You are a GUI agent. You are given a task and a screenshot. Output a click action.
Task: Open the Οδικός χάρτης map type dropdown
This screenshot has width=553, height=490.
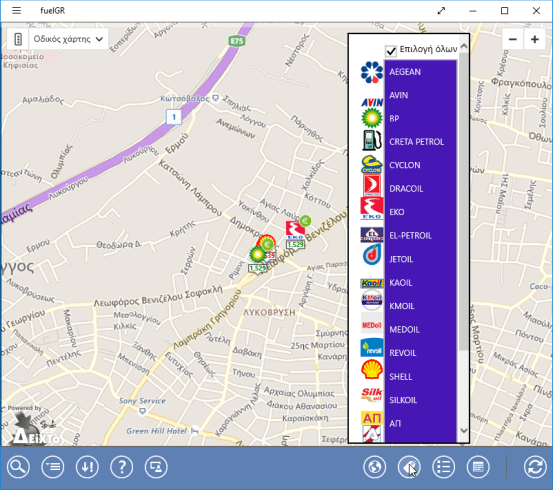tap(68, 39)
